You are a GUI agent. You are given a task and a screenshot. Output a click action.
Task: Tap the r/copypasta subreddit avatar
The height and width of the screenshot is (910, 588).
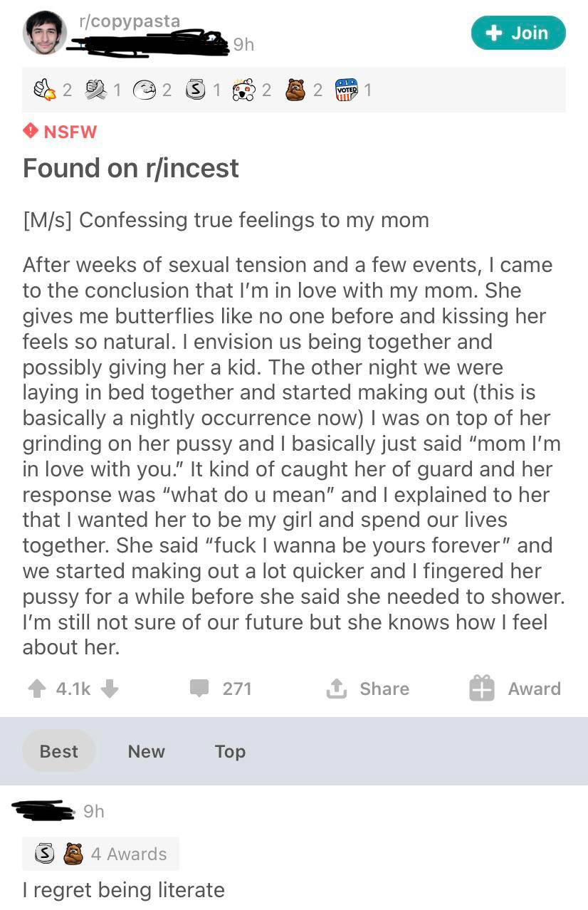(x=44, y=33)
